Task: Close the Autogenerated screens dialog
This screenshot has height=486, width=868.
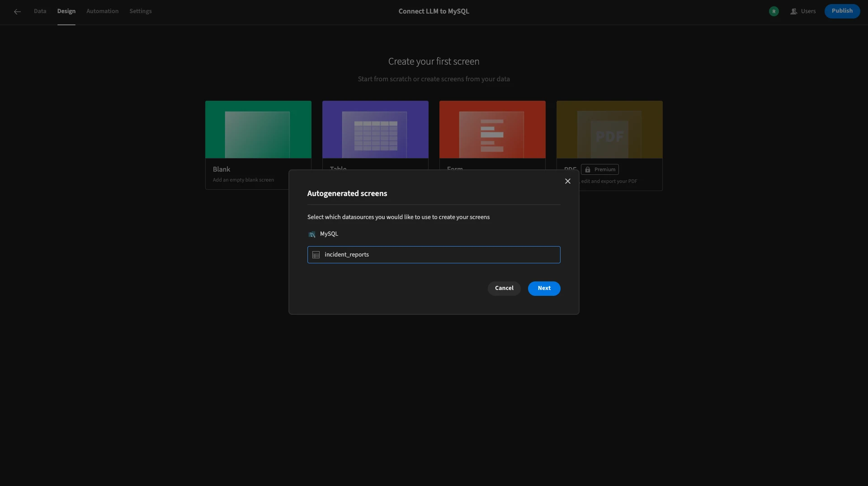Action: (567, 181)
